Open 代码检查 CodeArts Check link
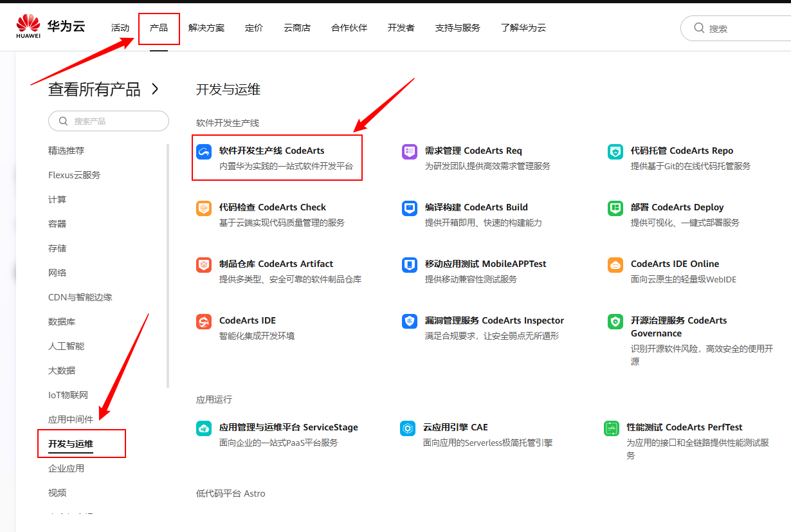The height and width of the screenshot is (532, 791). tap(273, 207)
